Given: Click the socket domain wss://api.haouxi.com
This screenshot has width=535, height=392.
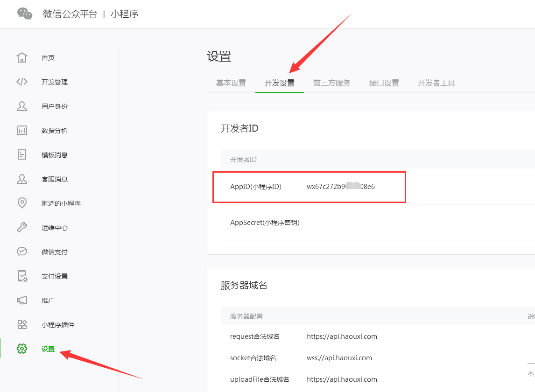Looking at the screenshot, I should pos(339,358).
